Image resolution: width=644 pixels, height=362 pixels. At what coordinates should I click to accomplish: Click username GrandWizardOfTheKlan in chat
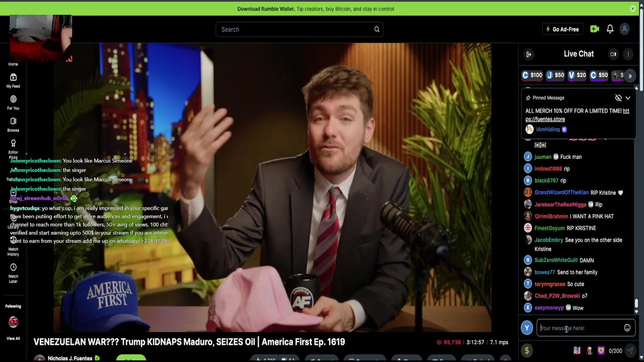(x=561, y=193)
